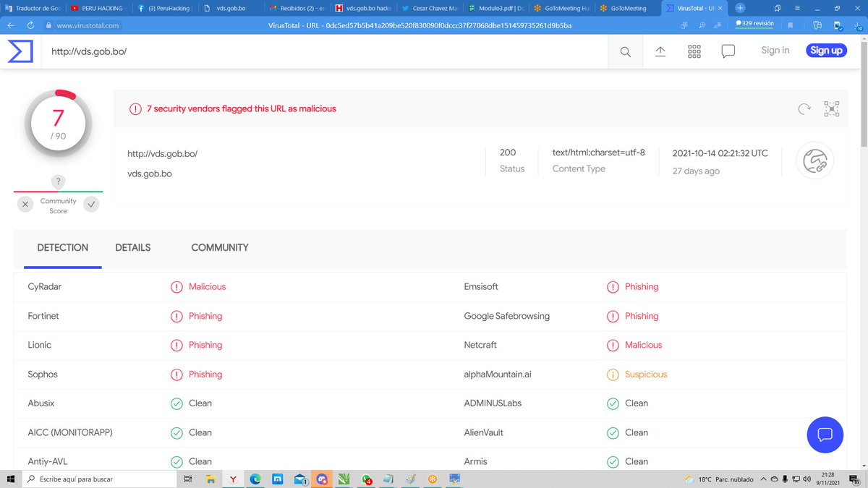Image resolution: width=868 pixels, height=488 pixels.
Task: Open the Maxthon taskbar icon
Action: (x=277, y=479)
